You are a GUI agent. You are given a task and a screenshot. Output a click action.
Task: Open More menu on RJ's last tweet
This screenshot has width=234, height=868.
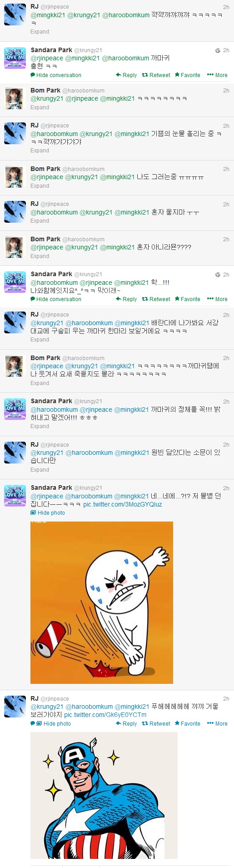pyautogui.click(x=217, y=724)
